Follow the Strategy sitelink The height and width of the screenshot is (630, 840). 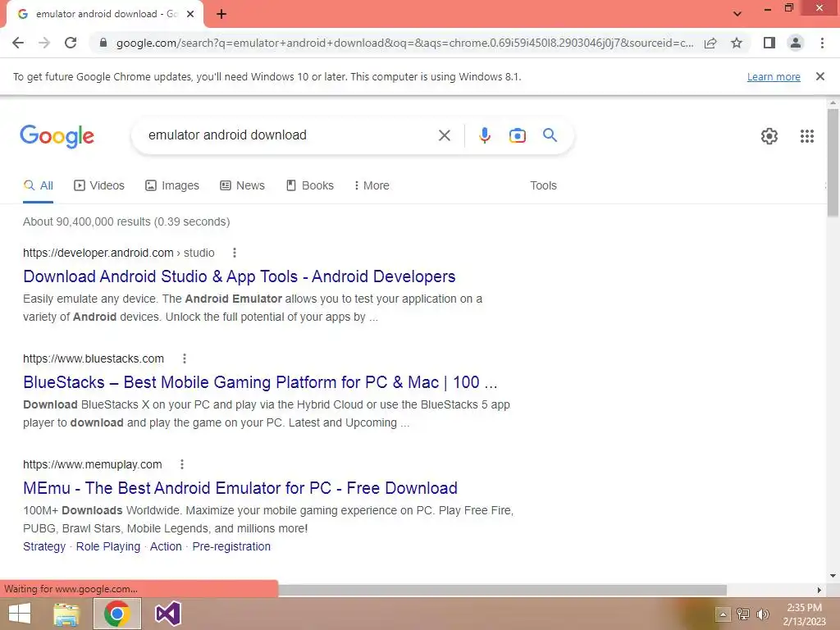44,546
